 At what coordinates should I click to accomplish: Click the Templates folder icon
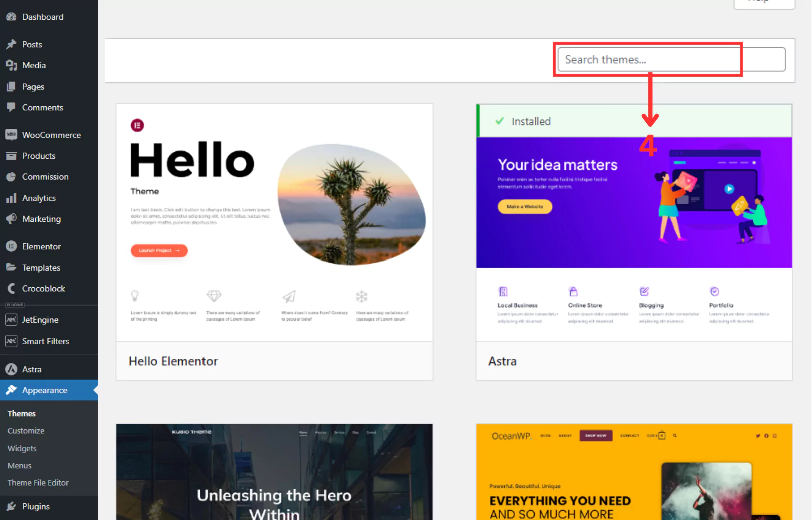coord(11,268)
